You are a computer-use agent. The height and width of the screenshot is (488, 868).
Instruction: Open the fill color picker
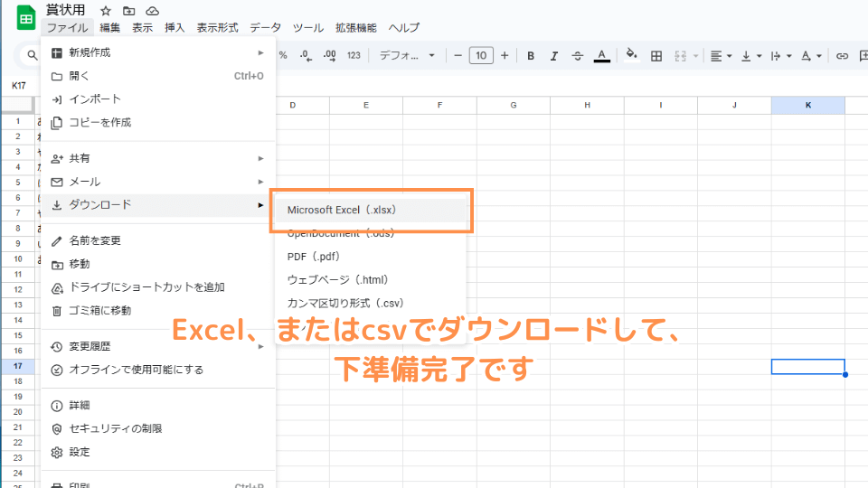[631, 55]
